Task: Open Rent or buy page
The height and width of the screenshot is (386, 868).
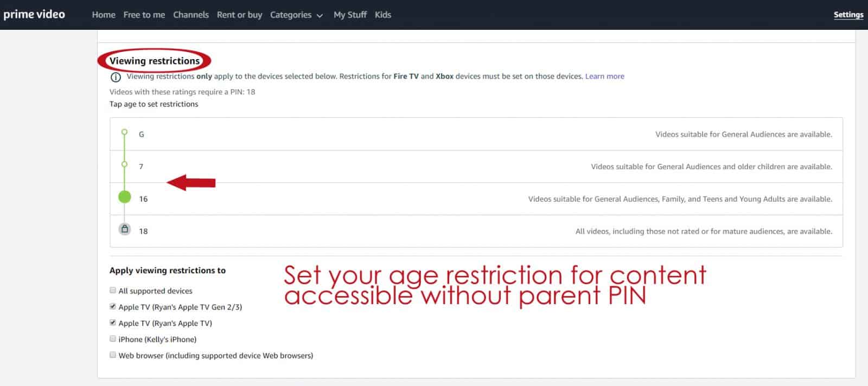Action: pos(239,15)
